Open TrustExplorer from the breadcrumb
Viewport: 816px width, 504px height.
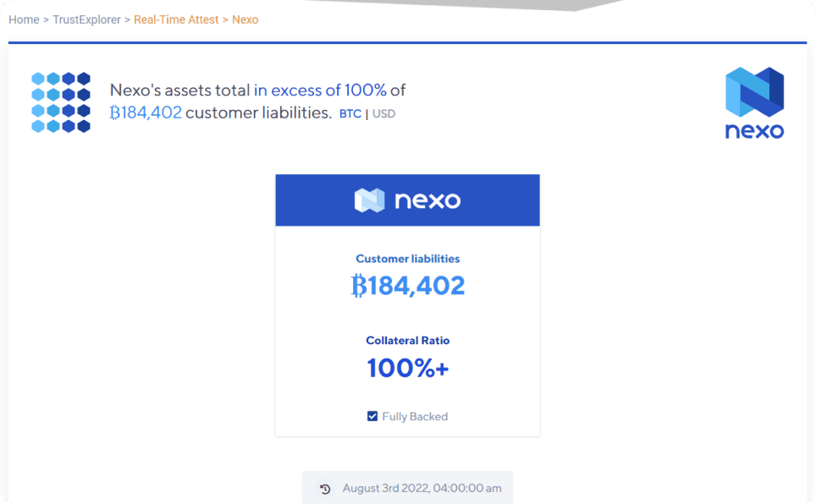(x=86, y=19)
